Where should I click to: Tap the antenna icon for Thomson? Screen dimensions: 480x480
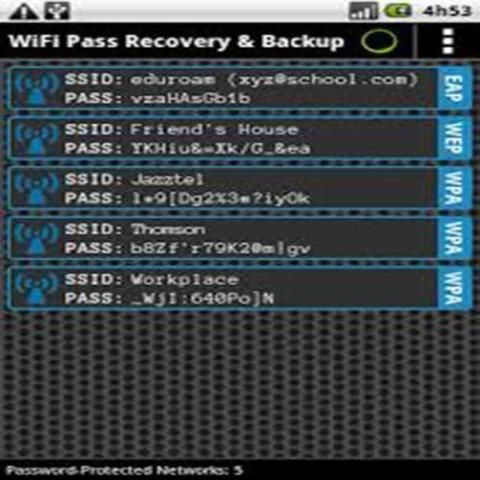click(x=36, y=239)
